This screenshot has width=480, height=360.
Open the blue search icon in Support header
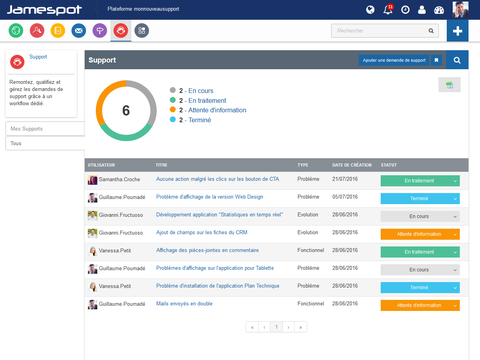point(457,60)
